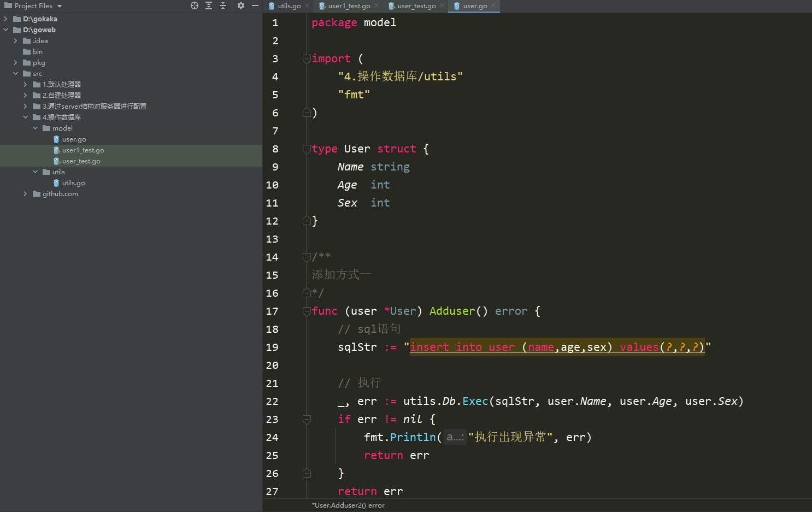812x512 pixels.
Task: Collapse the model folder
Action: [x=35, y=128]
